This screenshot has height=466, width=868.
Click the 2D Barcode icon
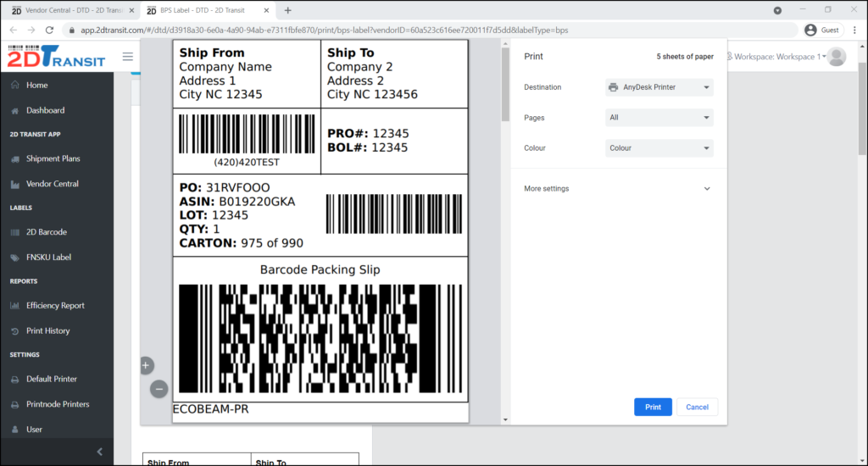[15, 232]
